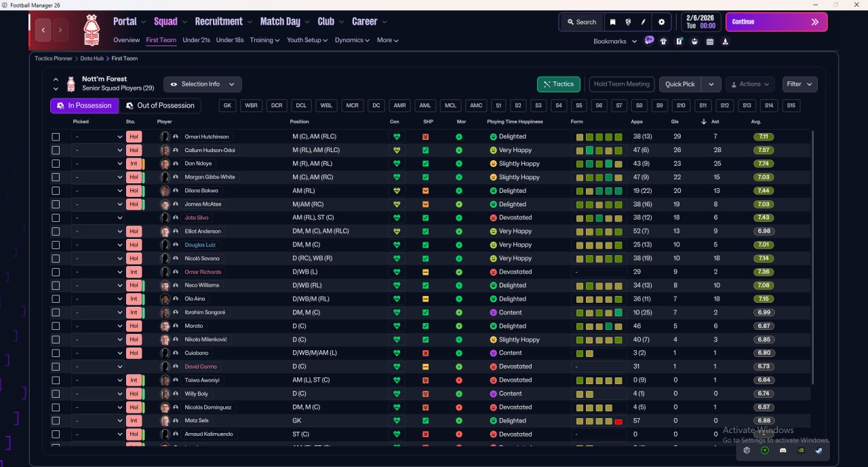Tick the checkbox for Willy Boly
Image resolution: width=868 pixels, height=467 pixels.
56,394
